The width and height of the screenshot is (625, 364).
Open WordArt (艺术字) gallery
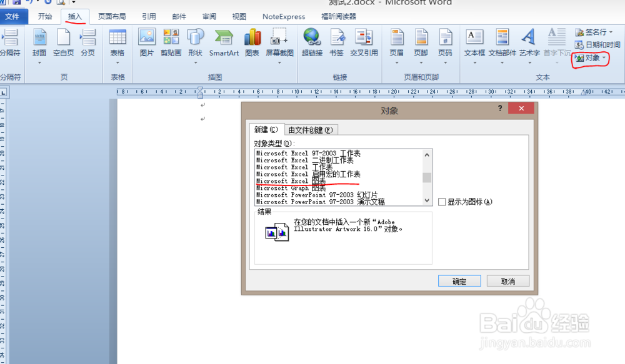(529, 43)
